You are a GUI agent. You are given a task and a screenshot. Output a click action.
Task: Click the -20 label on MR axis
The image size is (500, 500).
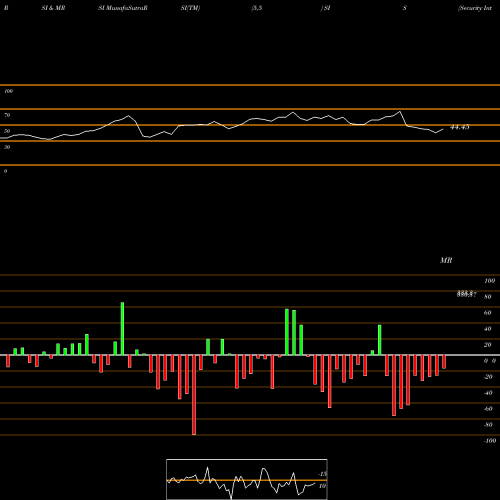click(x=488, y=377)
